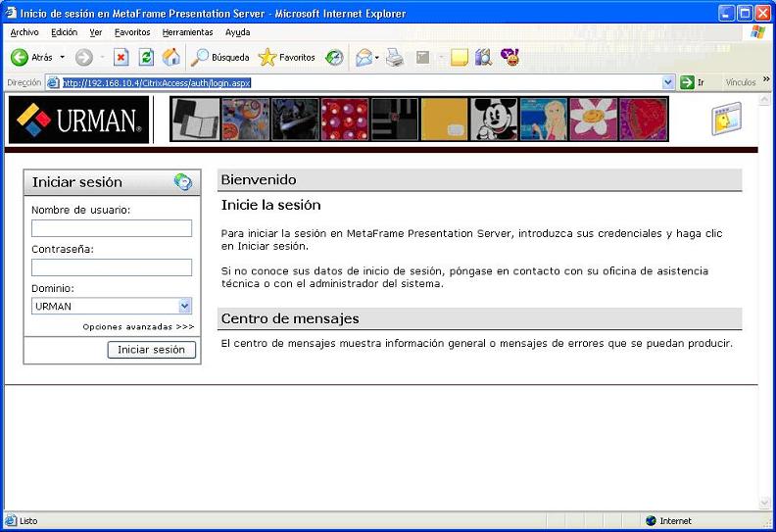Image resolution: width=776 pixels, height=532 pixels.
Task: Open the Herramientas menu
Action: pyautogui.click(x=187, y=32)
